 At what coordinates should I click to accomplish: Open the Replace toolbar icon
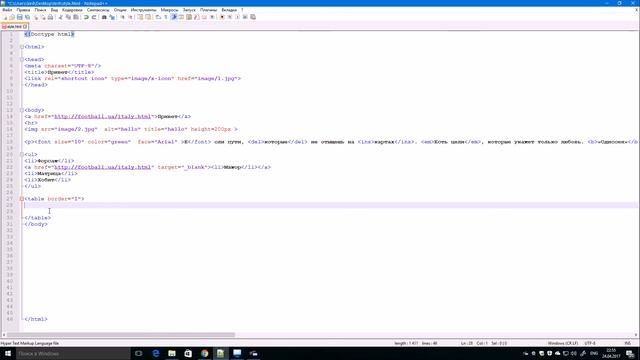pos(112,17)
